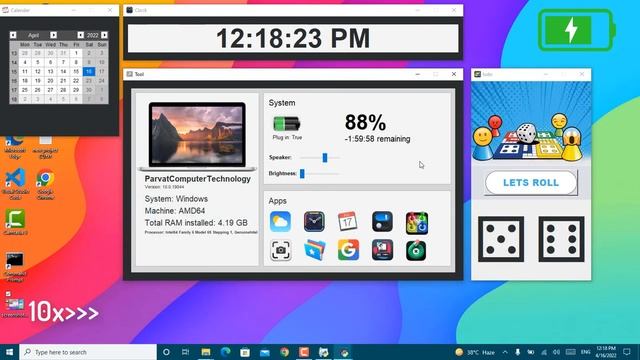Click the right dice showing six
Image resolution: width=640 pixels, height=360 pixels.
(x=561, y=239)
